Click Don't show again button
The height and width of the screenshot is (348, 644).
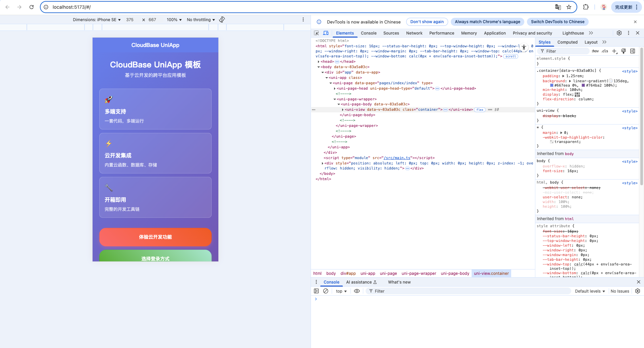point(427,22)
